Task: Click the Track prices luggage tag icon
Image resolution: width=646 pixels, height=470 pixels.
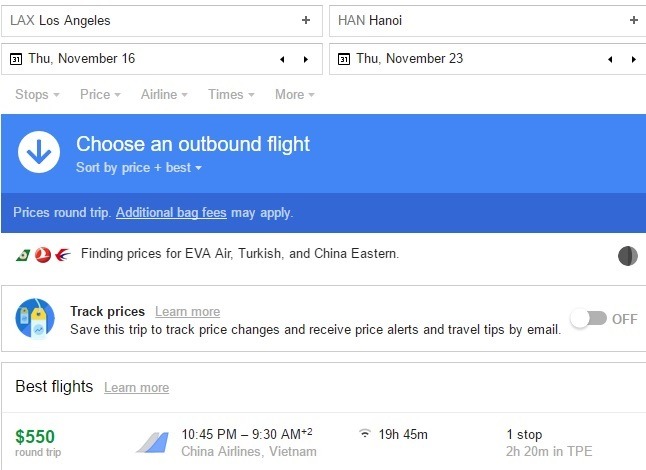Action: pyautogui.click(x=35, y=318)
